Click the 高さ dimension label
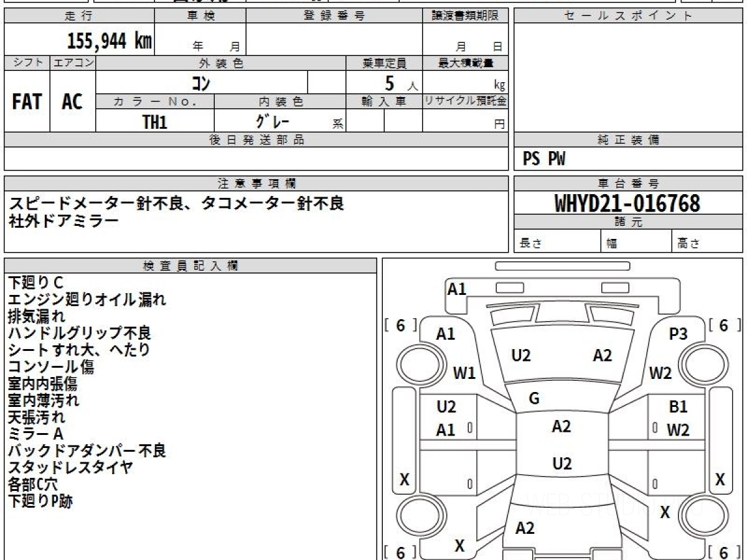 tap(688, 245)
